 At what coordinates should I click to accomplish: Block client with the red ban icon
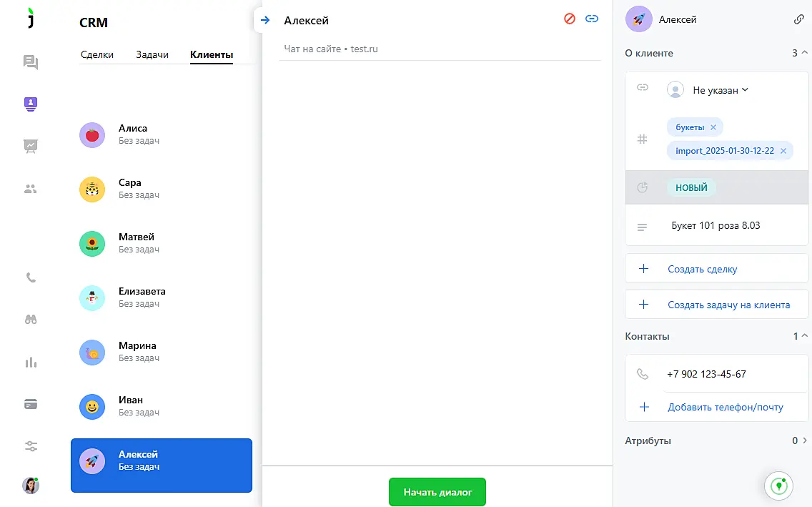pyautogui.click(x=570, y=19)
